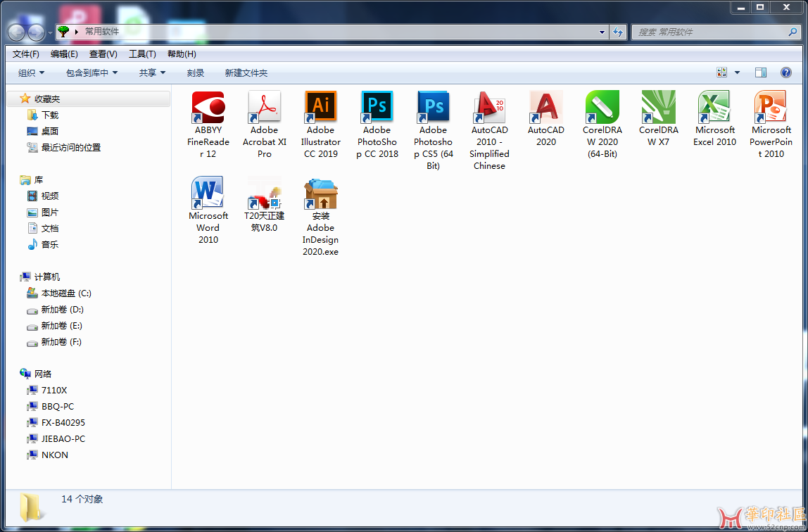Open the Adobe Acrobat XI Pro shortcut
This screenshot has width=808, height=532.
tap(265, 108)
